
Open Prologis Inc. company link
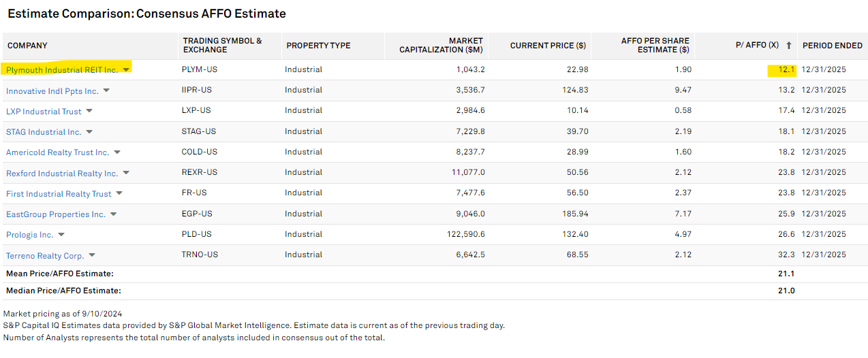(x=29, y=235)
